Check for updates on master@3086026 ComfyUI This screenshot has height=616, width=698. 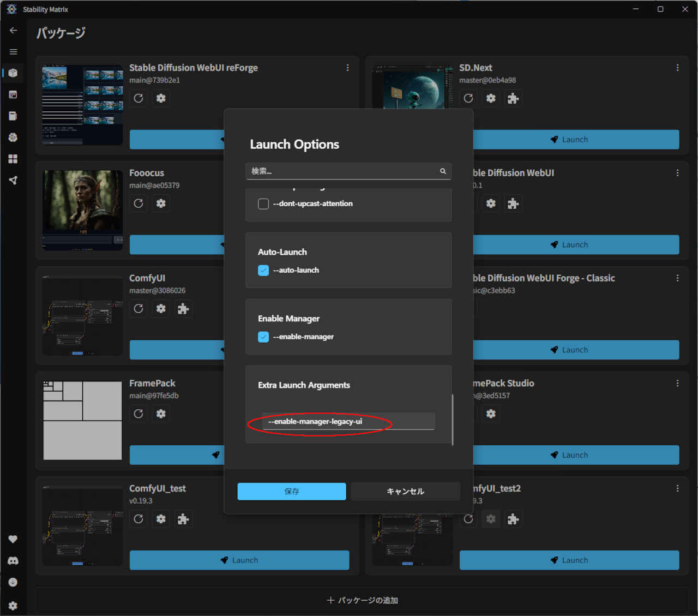139,309
